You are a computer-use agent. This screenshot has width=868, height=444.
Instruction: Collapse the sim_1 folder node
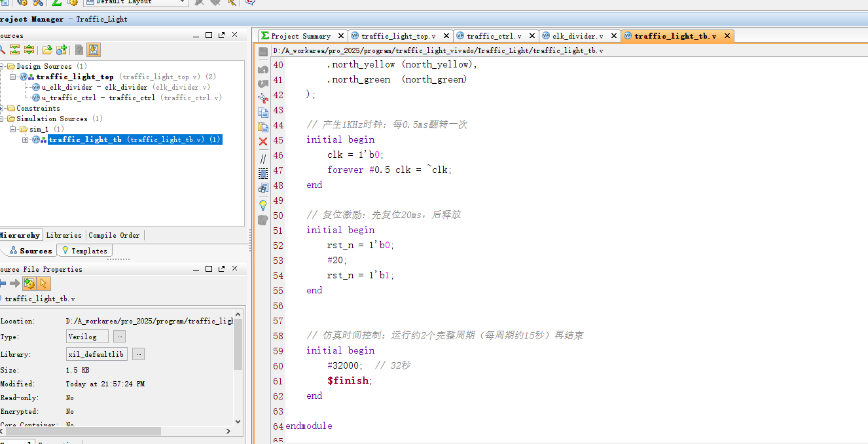(x=12, y=129)
